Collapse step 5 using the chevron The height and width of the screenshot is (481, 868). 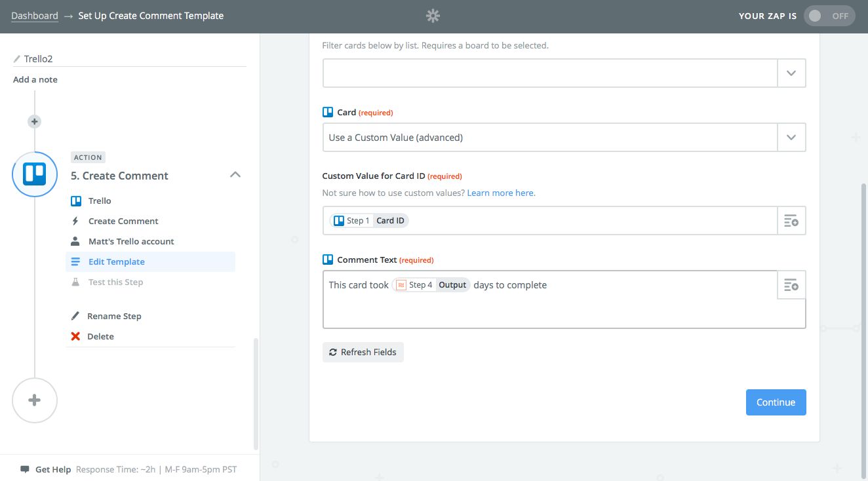click(235, 174)
